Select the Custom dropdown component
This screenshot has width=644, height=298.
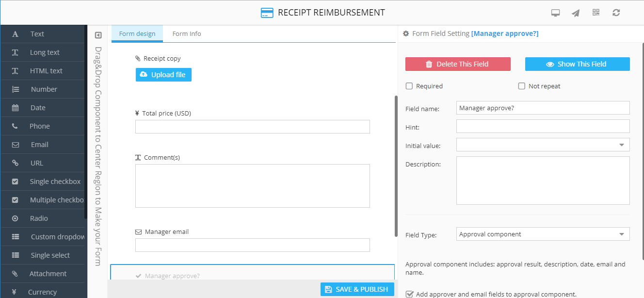(43, 237)
